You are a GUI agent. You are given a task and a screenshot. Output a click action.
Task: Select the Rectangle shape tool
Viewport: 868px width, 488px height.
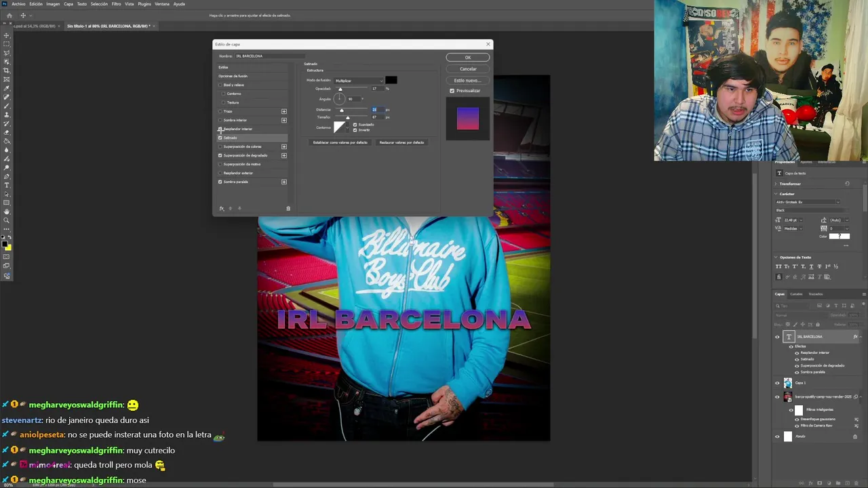pyautogui.click(x=7, y=203)
